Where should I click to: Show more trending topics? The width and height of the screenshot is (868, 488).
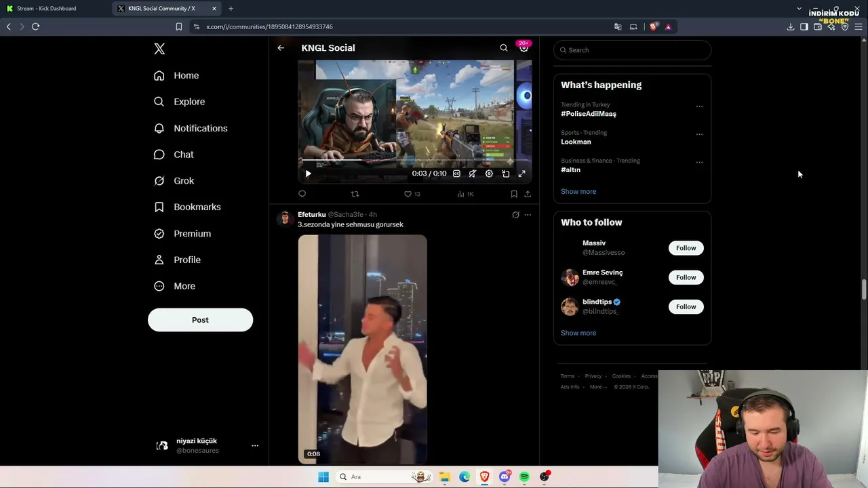pos(578,192)
